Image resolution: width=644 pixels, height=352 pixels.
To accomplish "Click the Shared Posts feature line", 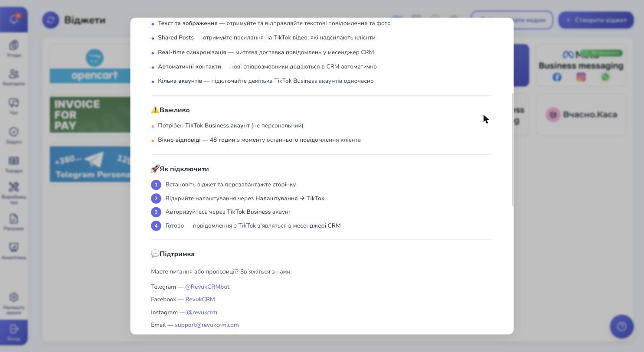I will click(266, 38).
